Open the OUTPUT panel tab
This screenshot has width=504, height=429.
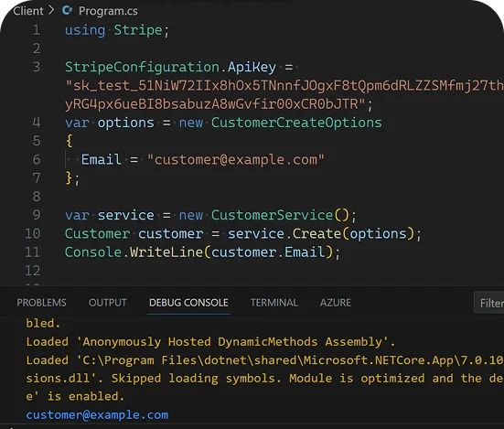pyautogui.click(x=108, y=303)
